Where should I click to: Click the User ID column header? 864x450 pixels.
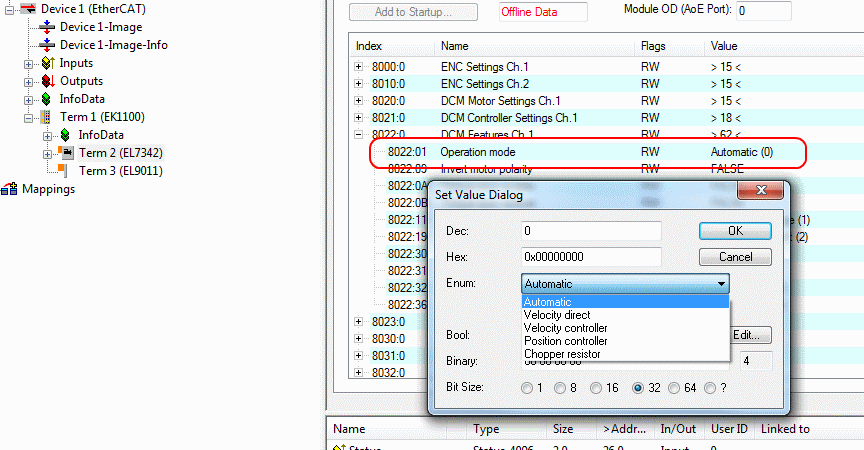click(x=729, y=429)
